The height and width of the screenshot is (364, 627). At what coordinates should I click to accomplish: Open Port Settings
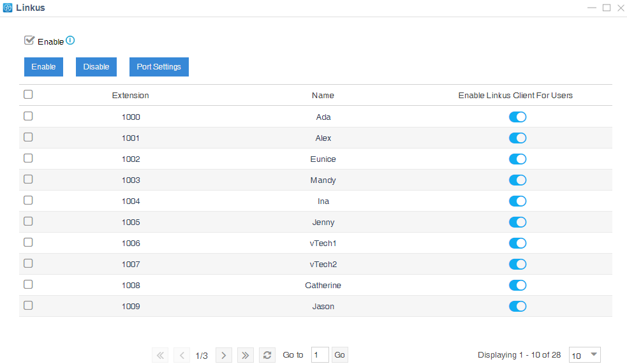159,67
